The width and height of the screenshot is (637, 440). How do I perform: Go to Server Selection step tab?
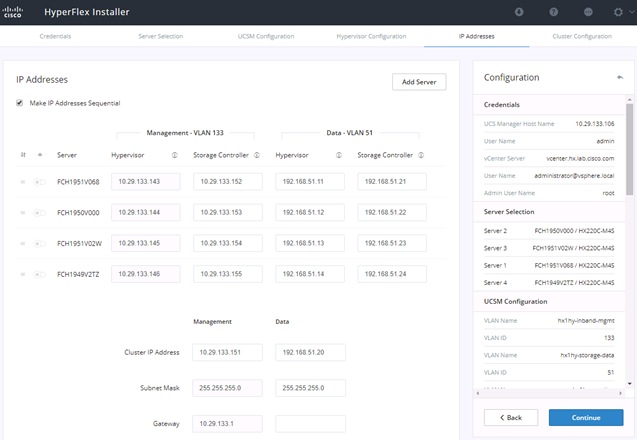pyautogui.click(x=160, y=36)
